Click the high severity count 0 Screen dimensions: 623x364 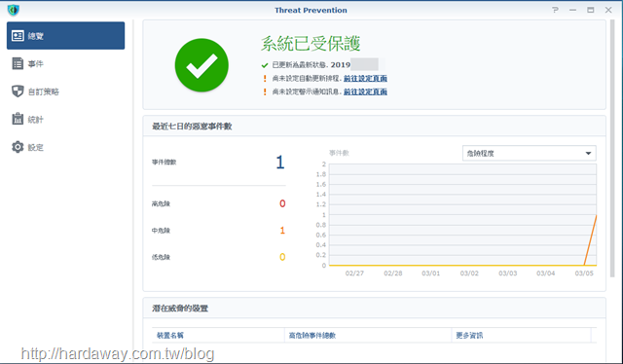click(x=282, y=203)
